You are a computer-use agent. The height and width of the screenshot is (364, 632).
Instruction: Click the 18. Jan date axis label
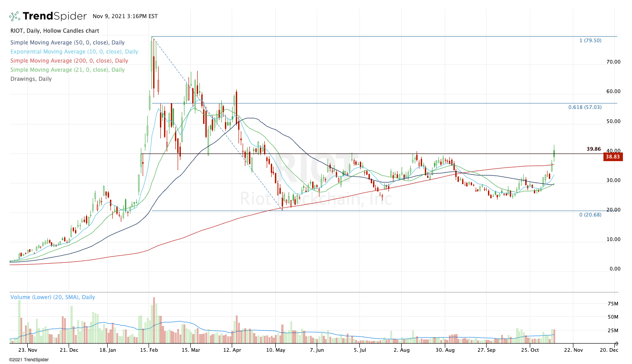(x=108, y=350)
